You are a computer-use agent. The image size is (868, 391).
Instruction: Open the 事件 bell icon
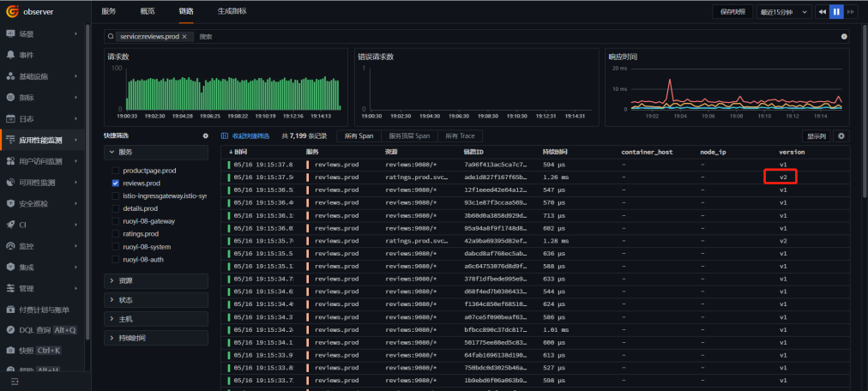[10, 55]
